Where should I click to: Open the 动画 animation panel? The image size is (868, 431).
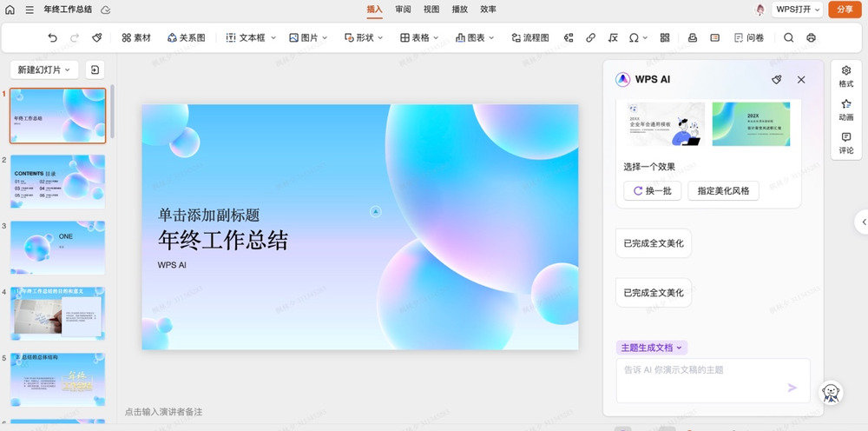pos(845,109)
